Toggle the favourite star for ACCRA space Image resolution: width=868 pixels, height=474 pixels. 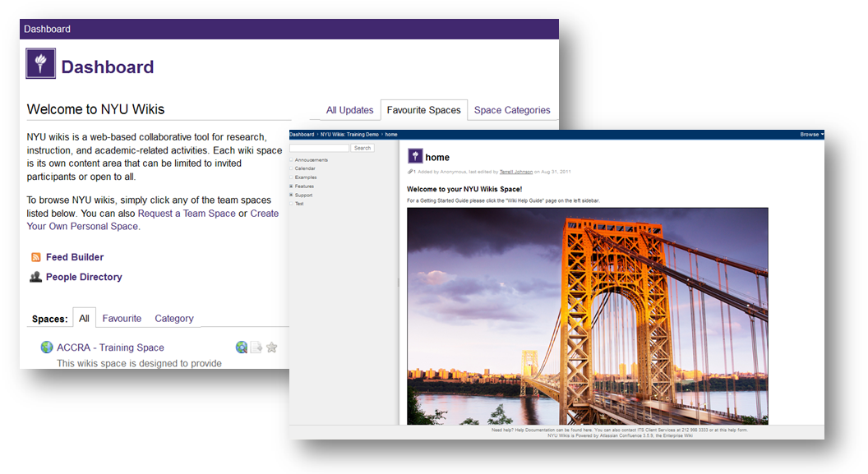point(272,347)
